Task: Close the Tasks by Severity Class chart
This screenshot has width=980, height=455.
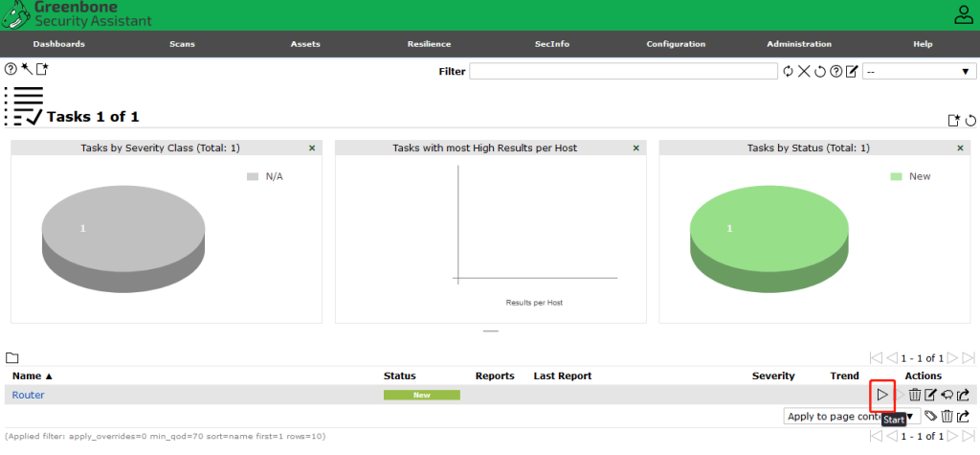Action: coord(312,148)
